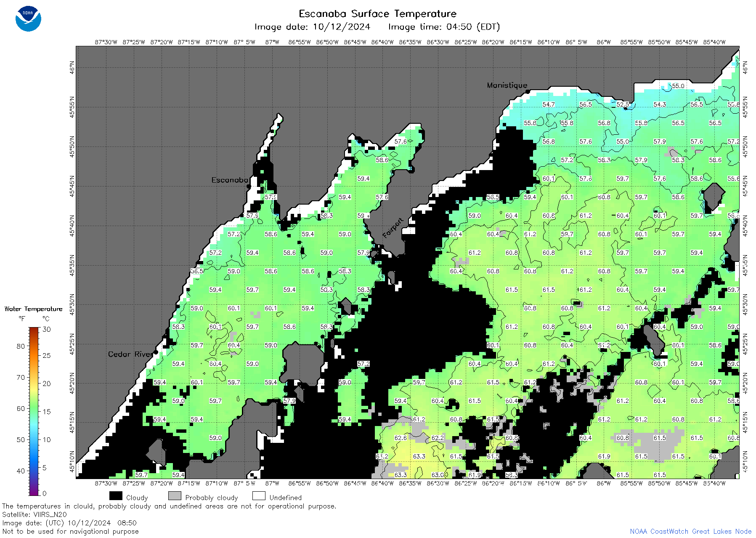The height and width of the screenshot is (538, 756).
Task: Click the black Cloudy legend swatch
Action: tap(116, 496)
